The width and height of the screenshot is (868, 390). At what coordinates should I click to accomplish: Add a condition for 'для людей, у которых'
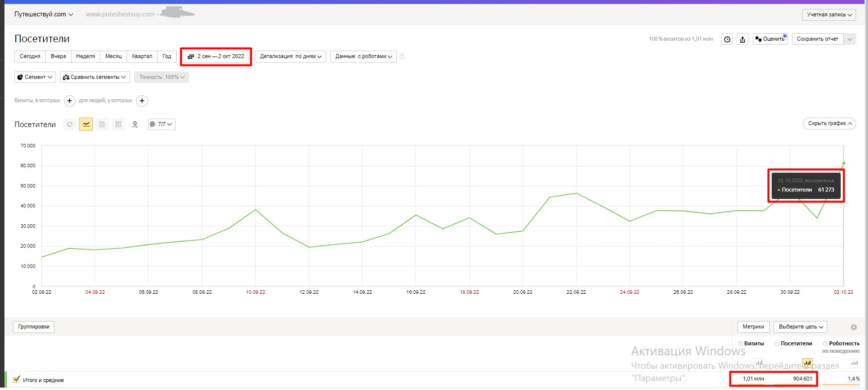point(142,101)
